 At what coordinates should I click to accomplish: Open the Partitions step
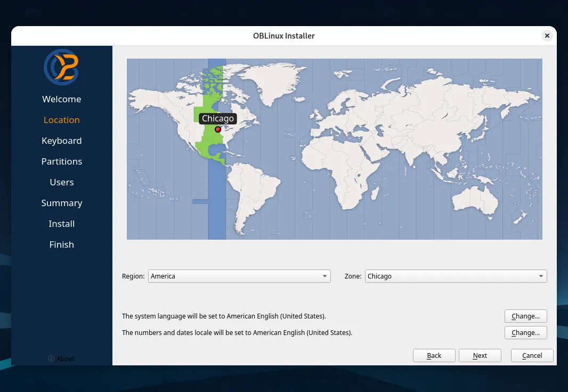point(62,161)
